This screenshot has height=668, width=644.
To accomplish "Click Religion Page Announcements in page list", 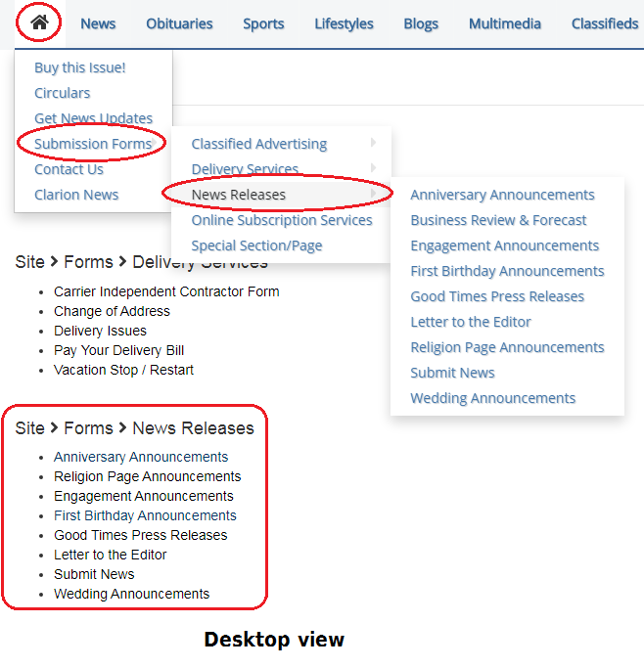I will tap(147, 476).
